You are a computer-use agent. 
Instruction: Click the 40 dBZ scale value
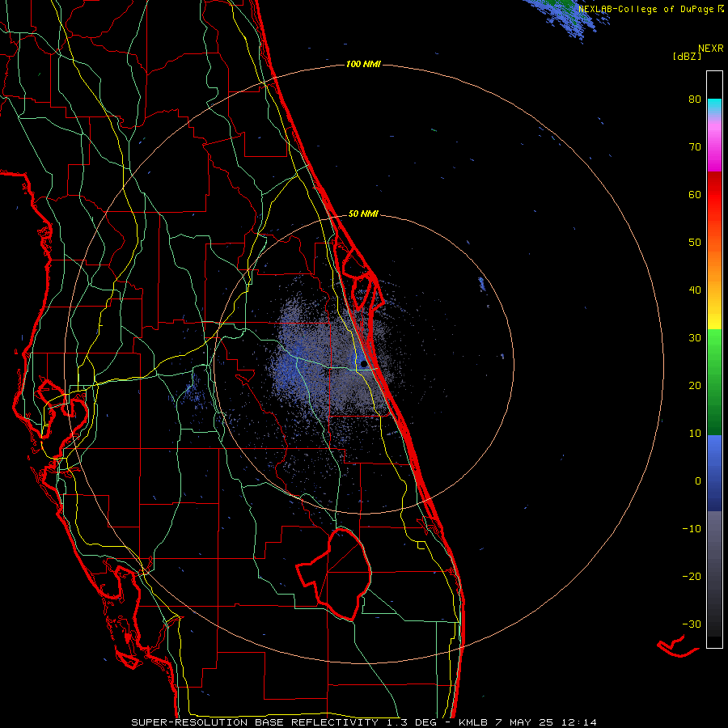pos(695,290)
